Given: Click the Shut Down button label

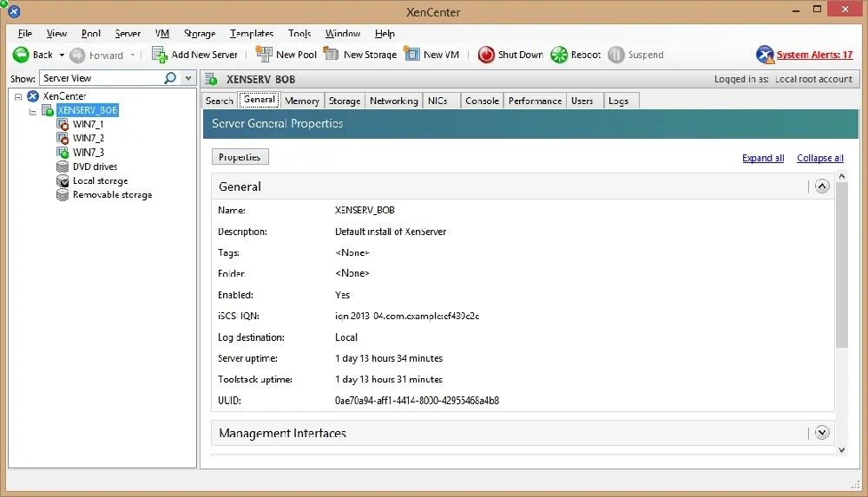Looking at the screenshot, I should (520, 55).
